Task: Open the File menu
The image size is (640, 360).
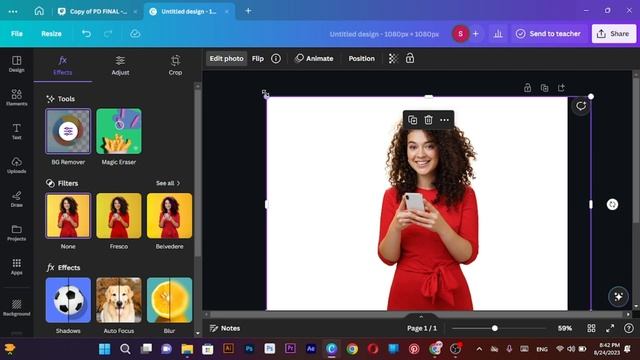Action: 17,34
